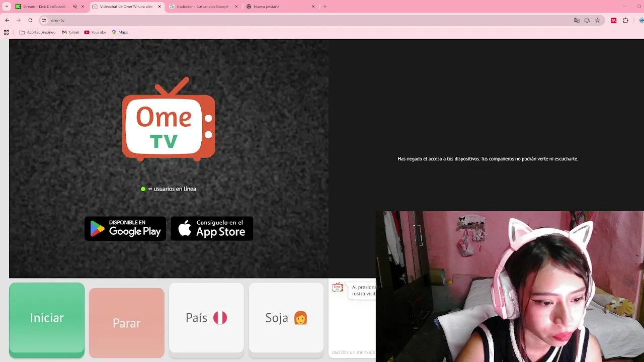644x362 pixels.
Task: Click the small OmeTV icon in chat
Action: point(338,288)
